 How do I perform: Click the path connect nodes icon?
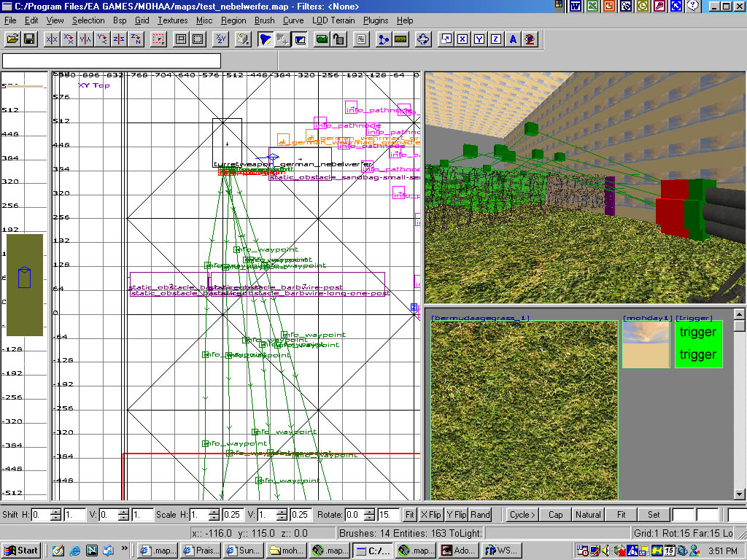point(383,39)
